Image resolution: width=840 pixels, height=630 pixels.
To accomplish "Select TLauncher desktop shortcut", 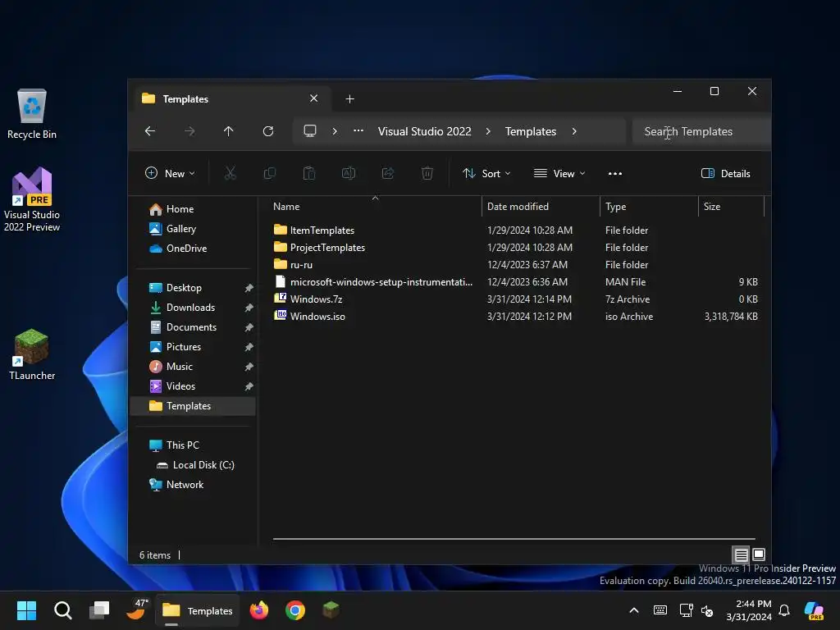I will [x=32, y=354].
